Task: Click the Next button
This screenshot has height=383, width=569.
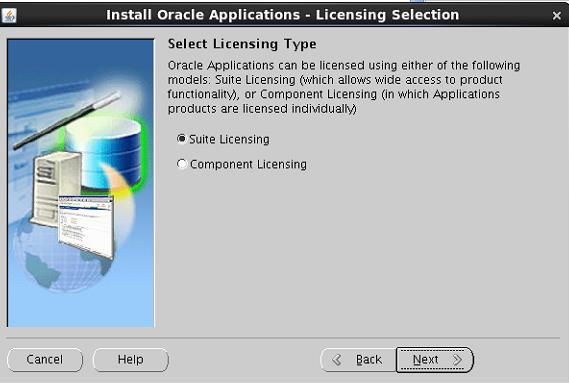Action: [434, 360]
